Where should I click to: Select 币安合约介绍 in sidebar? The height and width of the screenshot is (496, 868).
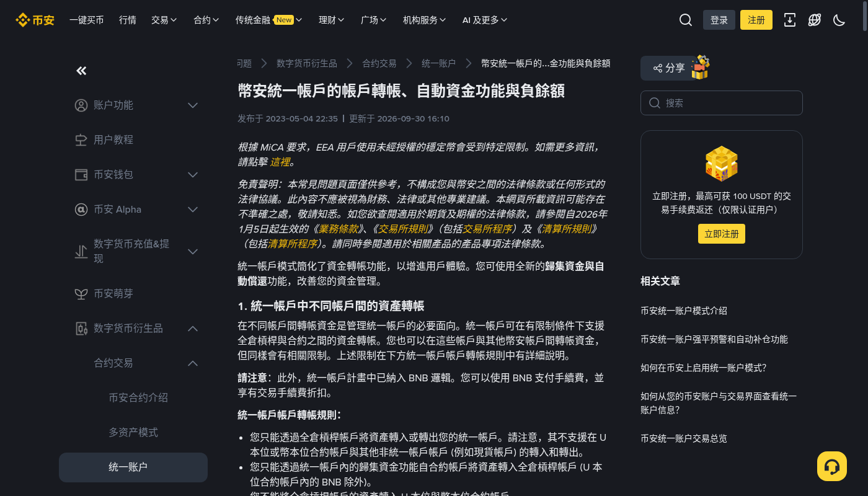pyautogui.click(x=138, y=397)
